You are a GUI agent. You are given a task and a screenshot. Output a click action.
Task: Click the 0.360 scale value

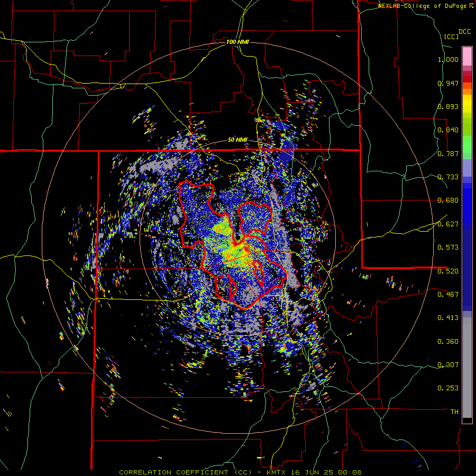point(448,342)
